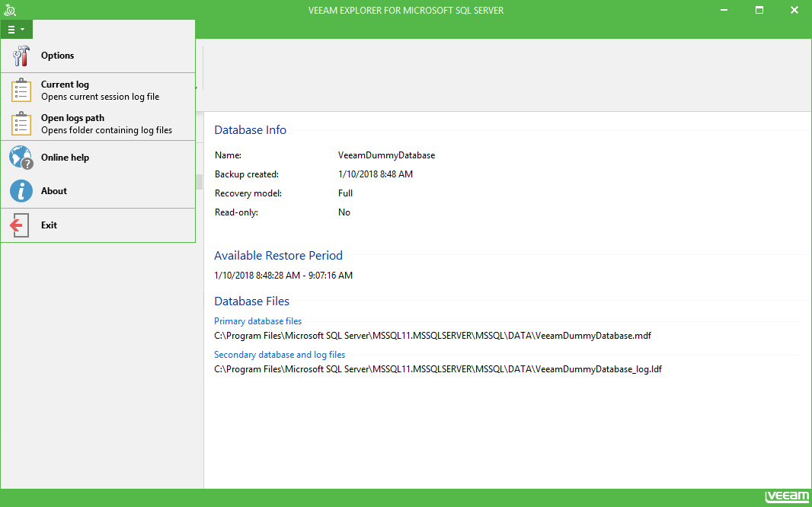
Task: Select About in the menu
Action: pyautogui.click(x=98, y=191)
